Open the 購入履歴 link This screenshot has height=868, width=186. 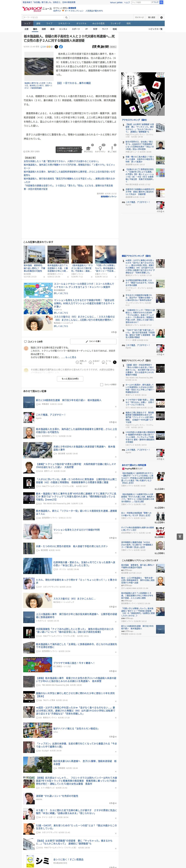click(x=152, y=18)
